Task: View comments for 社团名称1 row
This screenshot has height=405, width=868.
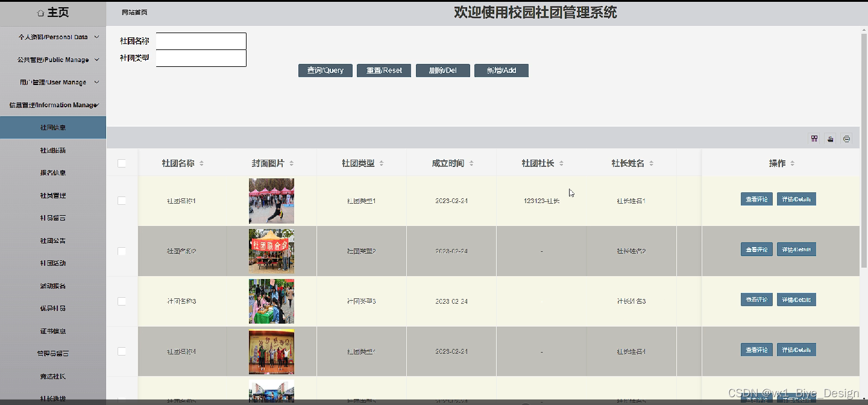Action: (756, 199)
